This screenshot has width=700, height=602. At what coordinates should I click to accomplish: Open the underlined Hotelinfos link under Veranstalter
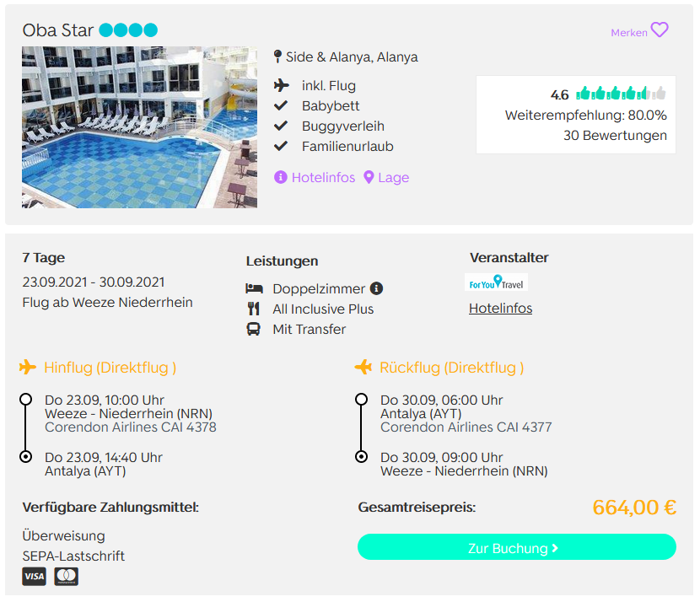tap(500, 309)
